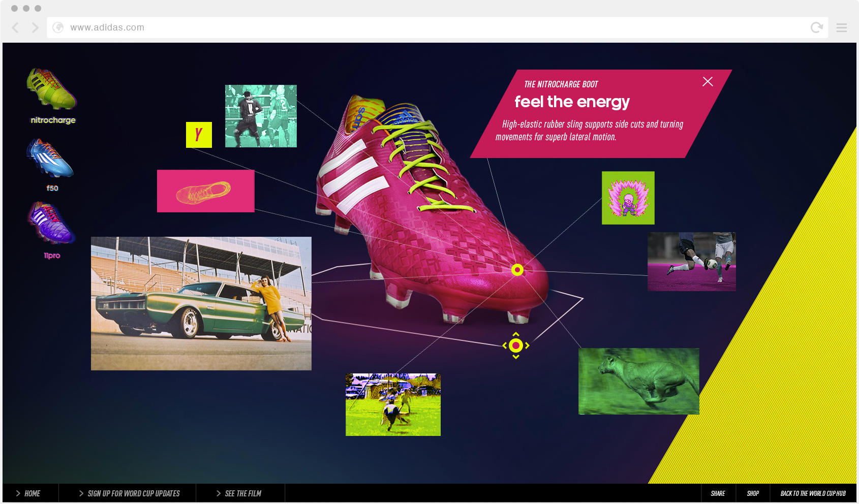The width and height of the screenshot is (859, 504).
Task: Open the photo of players kicking a ball
Action: pos(692,262)
